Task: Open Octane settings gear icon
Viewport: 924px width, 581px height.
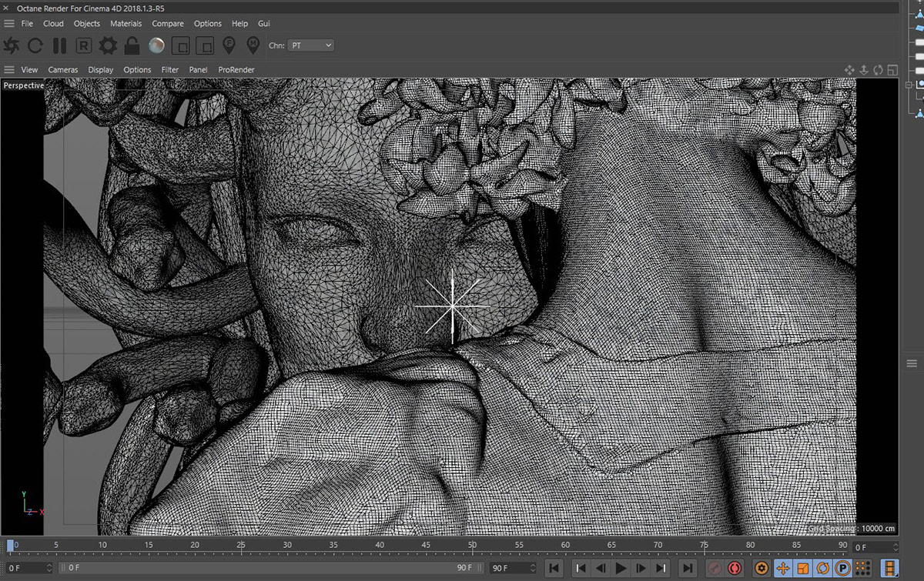Action: 108,45
